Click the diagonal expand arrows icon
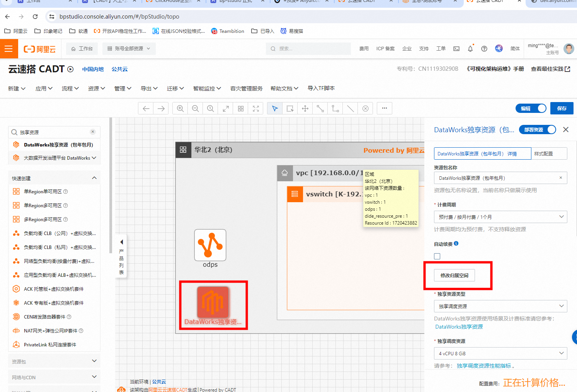This screenshot has height=392, width=577. click(x=226, y=109)
